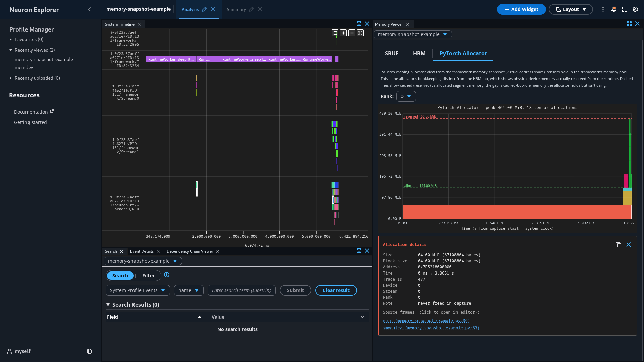
Task: Open Value column filter icon
Action: [362, 317]
